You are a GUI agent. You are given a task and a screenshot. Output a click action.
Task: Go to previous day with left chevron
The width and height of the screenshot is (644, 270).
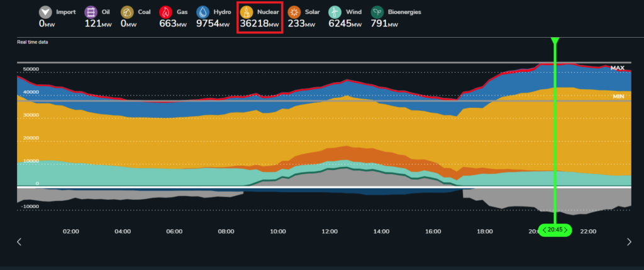[19, 242]
